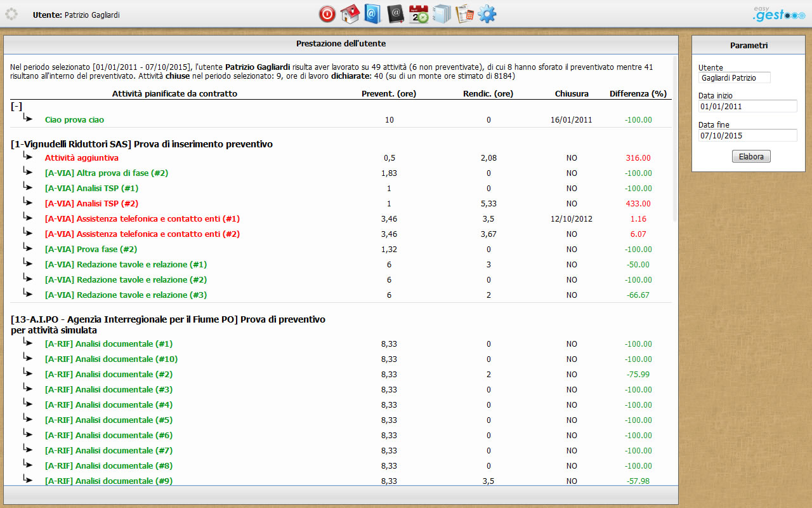Click the Parametri panel title
This screenshot has width=812, height=508.
pos(749,45)
